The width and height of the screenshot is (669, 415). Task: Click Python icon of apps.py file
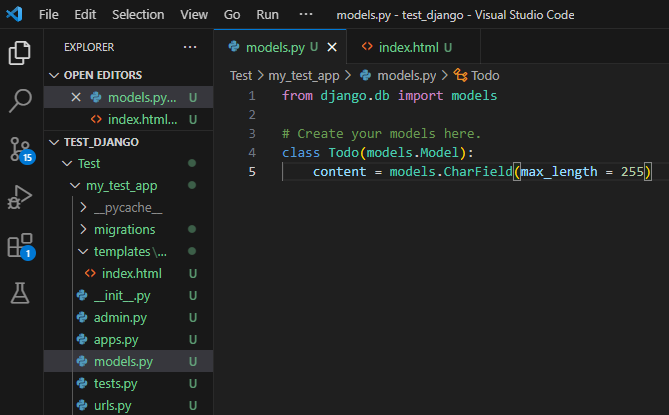click(x=82, y=339)
